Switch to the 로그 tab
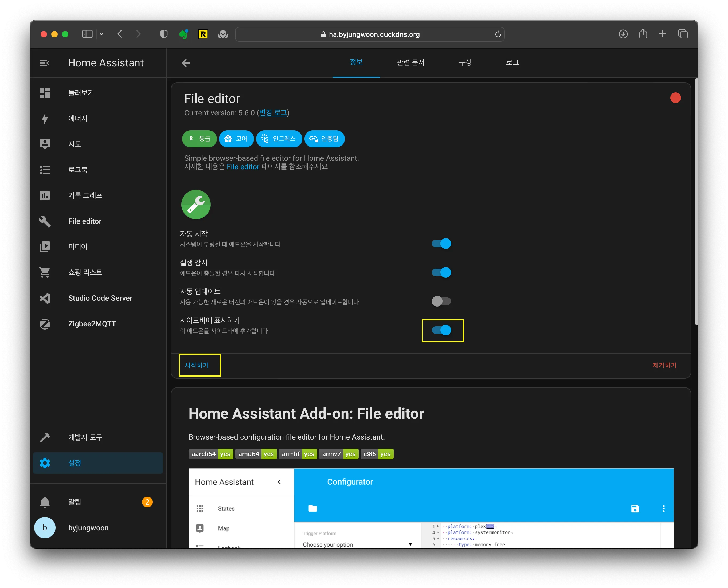This screenshot has height=588, width=728. tap(512, 62)
